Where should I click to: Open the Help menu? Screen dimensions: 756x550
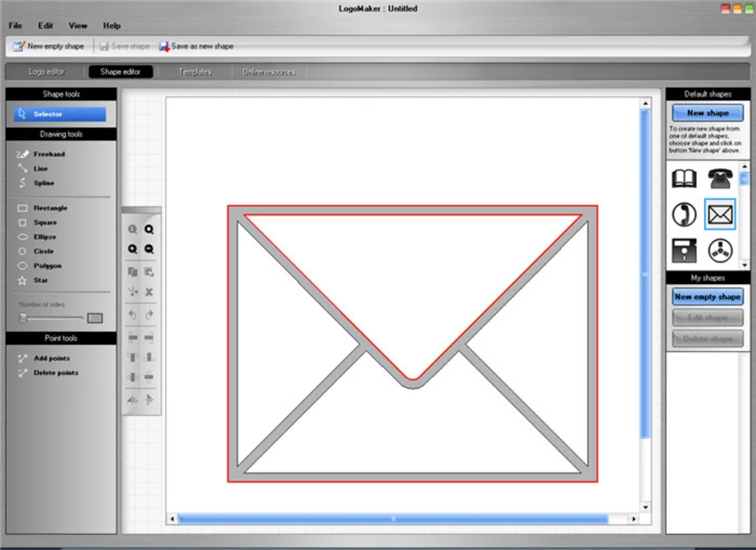[x=111, y=25]
